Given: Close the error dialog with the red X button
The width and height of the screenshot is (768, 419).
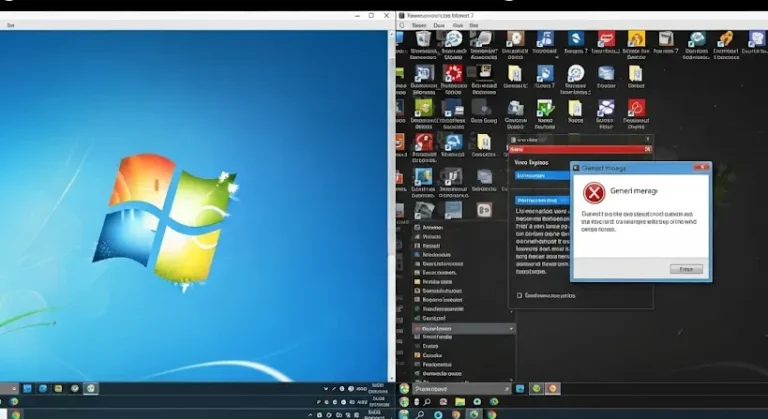Looking at the screenshot, I should (x=701, y=168).
